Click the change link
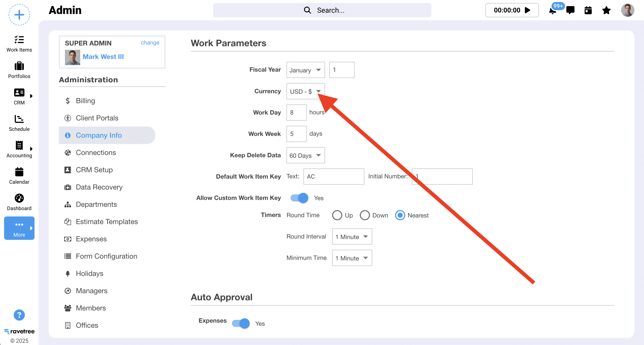 150,43
